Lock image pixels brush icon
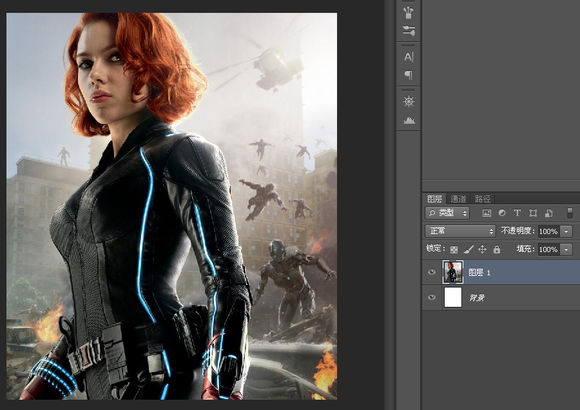 click(468, 250)
